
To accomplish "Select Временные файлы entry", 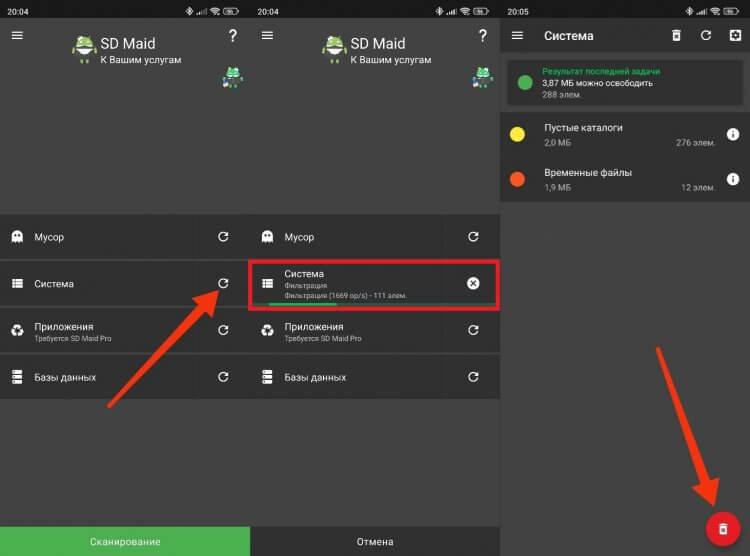I will (x=625, y=179).
